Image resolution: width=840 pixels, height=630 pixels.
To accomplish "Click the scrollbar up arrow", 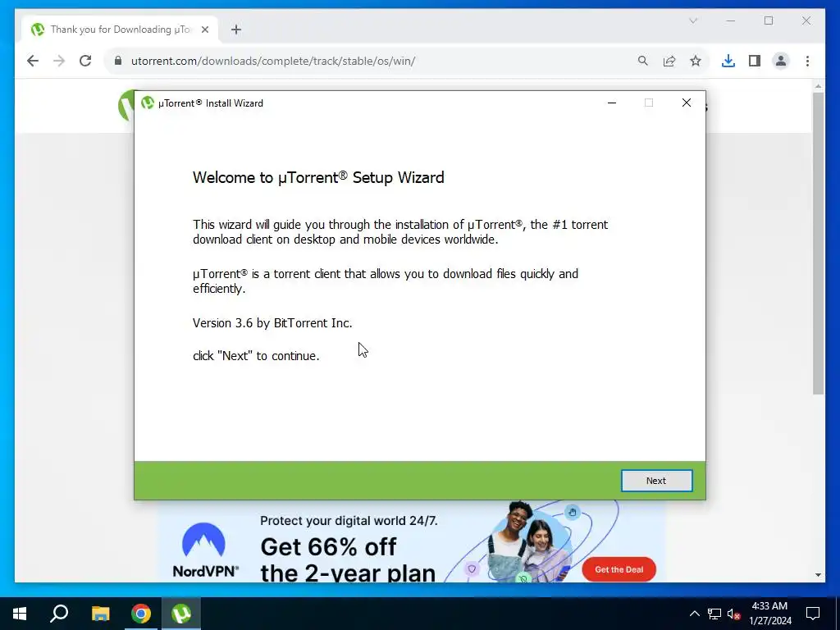I will click(x=818, y=85).
